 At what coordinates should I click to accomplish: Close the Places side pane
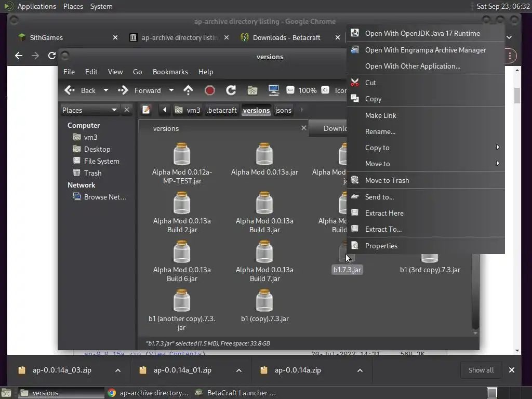[127, 110]
